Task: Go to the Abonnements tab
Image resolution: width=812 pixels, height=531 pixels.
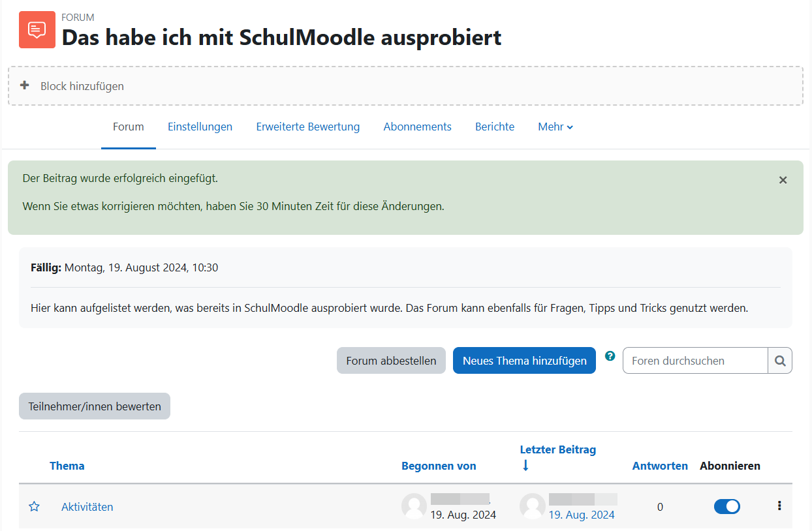Action: [418, 127]
